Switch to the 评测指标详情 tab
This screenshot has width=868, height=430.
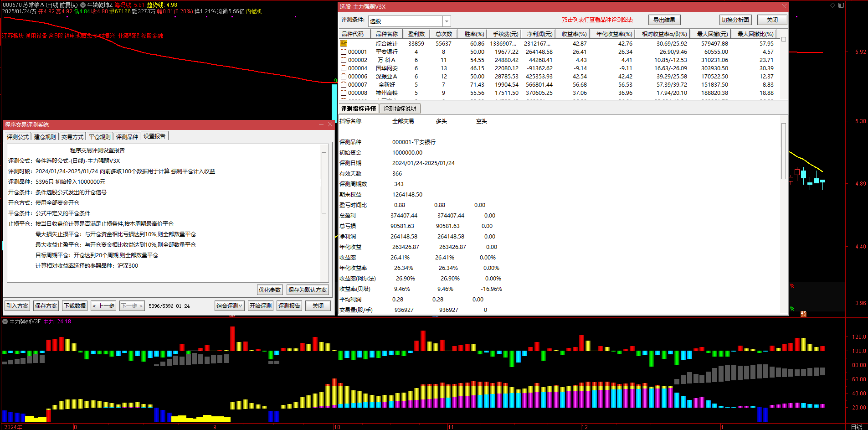click(x=359, y=109)
